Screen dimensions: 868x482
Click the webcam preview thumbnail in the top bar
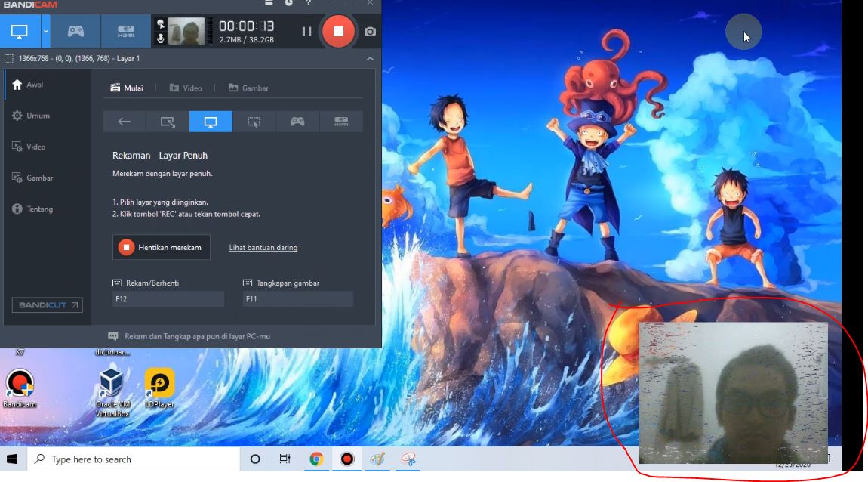186,31
